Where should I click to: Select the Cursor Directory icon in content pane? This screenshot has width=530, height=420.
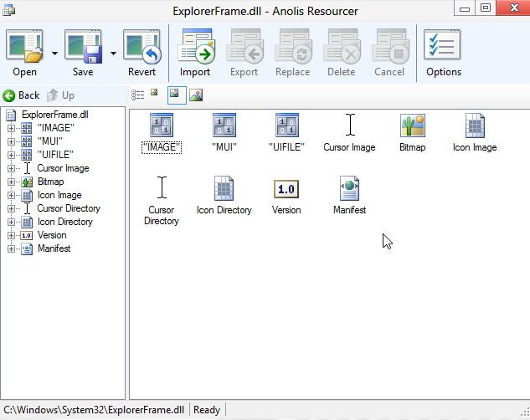162,187
